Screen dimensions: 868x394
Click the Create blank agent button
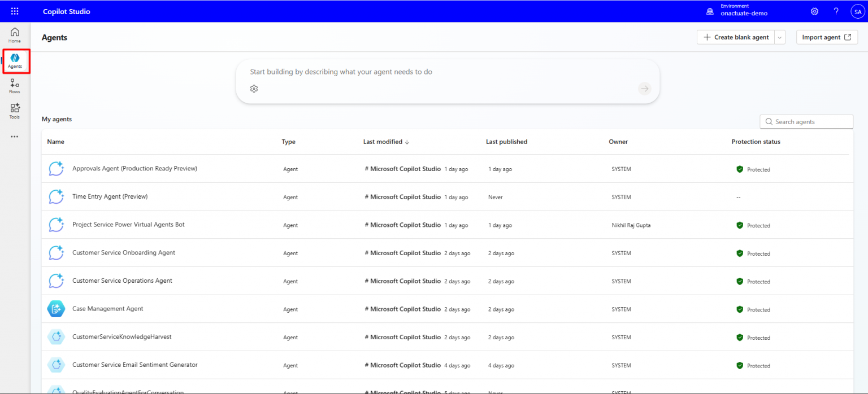click(x=736, y=37)
